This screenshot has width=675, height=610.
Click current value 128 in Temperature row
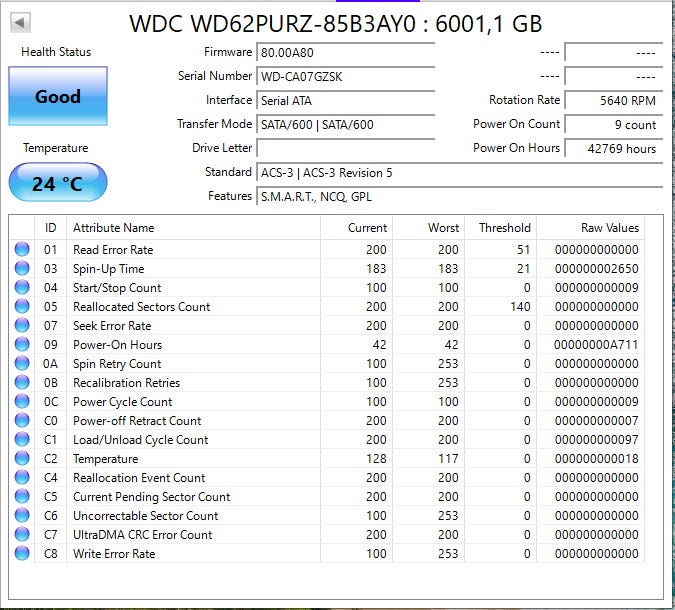click(x=376, y=458)
